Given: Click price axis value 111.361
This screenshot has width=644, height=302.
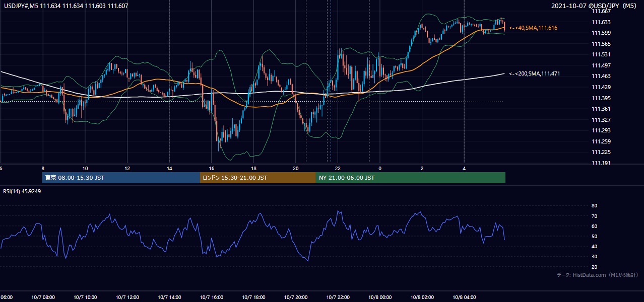Looking at the screenshot, I should point(601,109).
